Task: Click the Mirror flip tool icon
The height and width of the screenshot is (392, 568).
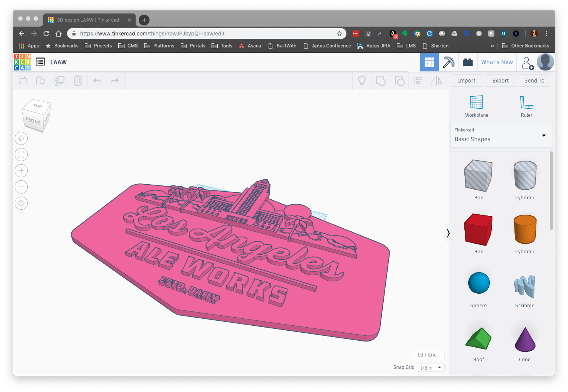Action: click(437, 81)
